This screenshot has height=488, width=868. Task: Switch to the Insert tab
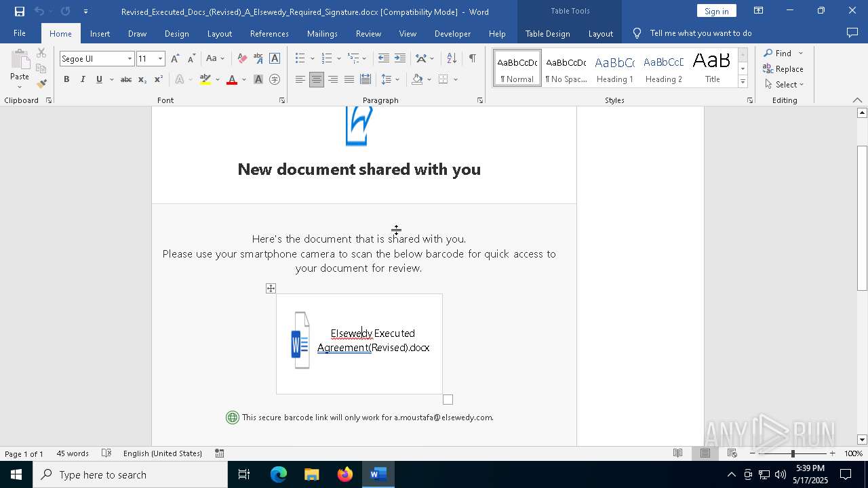click(100, 33)
